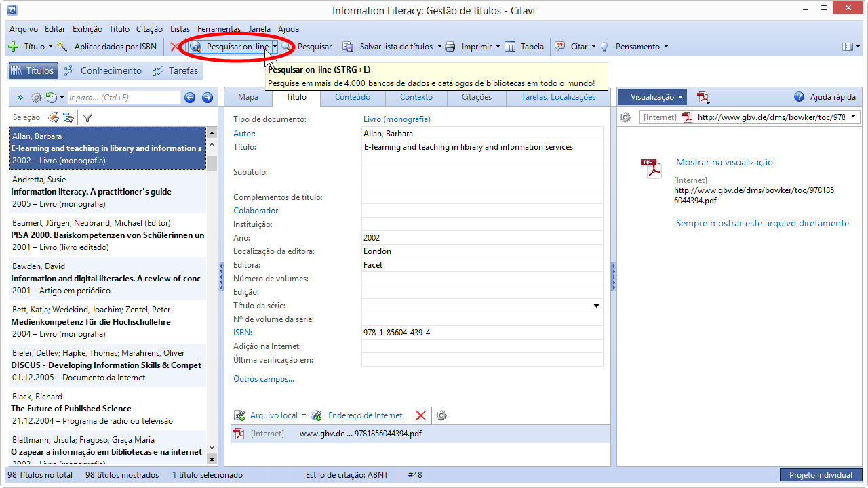Open the Citação menu

(149, 29)
